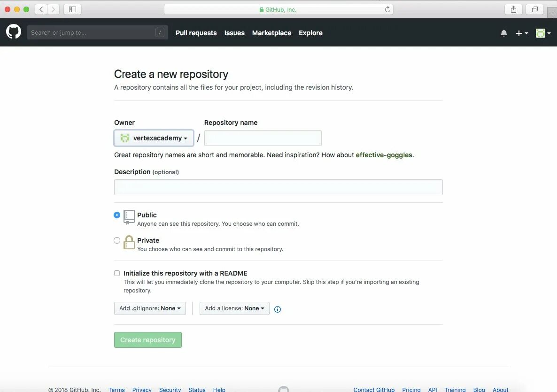
Task: Open the Owner vertexacademy dropdown
Action: 154,138
